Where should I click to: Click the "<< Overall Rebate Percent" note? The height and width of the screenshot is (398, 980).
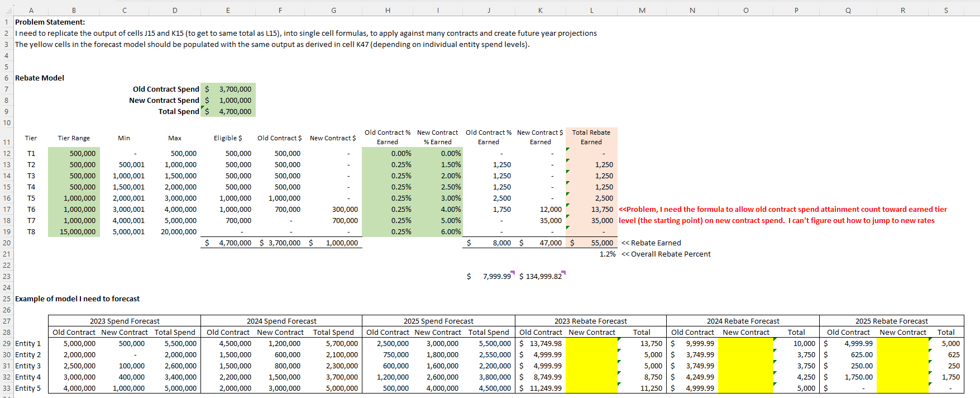[666, 254]
